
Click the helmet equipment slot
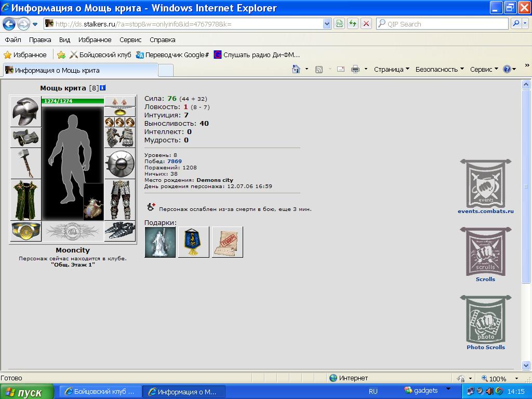coord(26,111)
